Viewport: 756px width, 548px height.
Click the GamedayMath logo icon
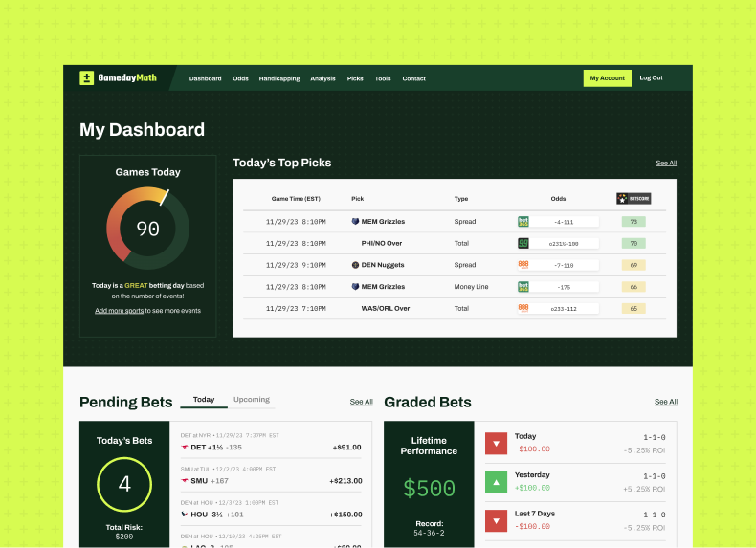86,78
